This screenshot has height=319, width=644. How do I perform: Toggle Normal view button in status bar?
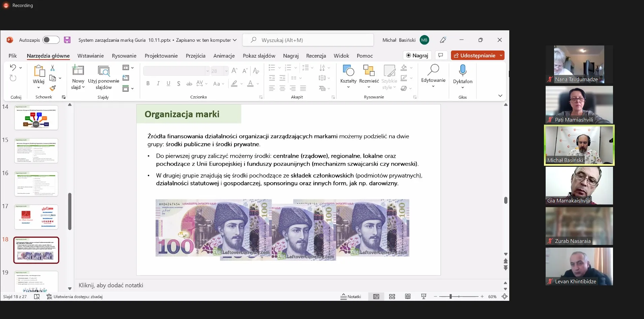376,297
